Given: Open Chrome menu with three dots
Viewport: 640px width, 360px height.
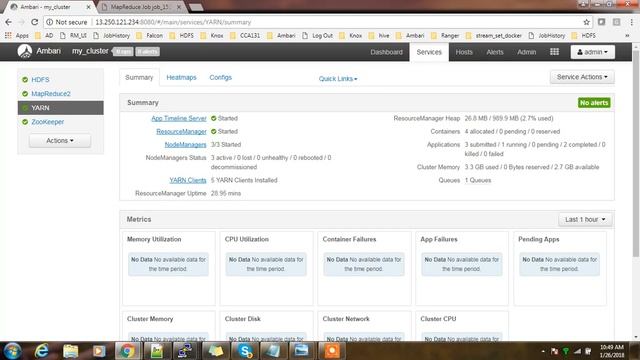Looking at the screenshot, I should click(x=632, y=22).
